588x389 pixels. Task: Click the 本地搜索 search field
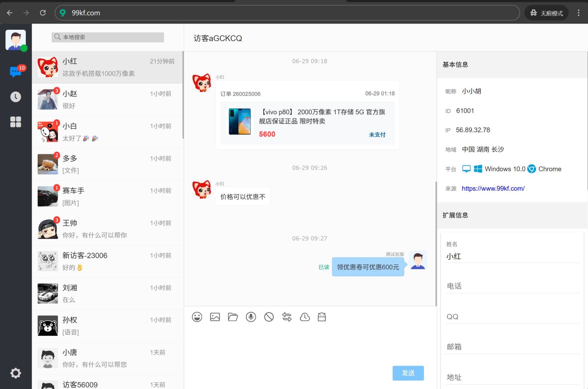[107, 37]
